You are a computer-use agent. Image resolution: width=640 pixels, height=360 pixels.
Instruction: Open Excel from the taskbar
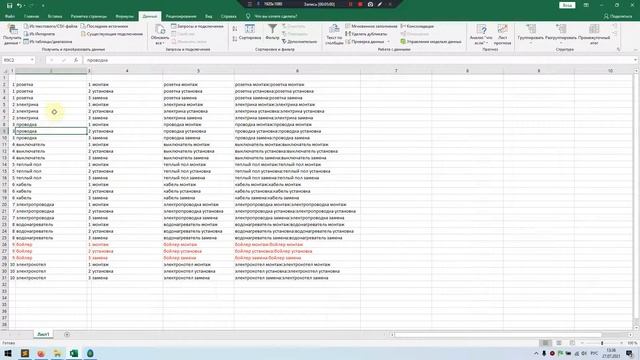tap(74, 353)
